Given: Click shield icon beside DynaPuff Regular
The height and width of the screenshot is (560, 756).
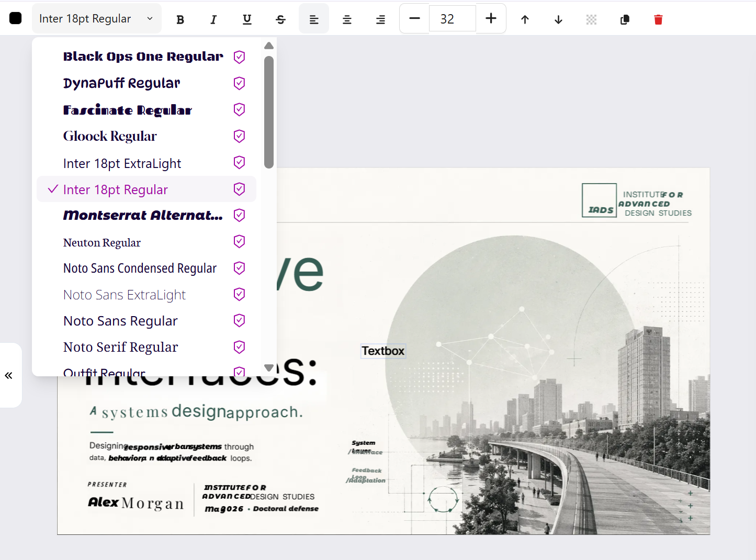Looking at the screenshot, I should [239, 83].
